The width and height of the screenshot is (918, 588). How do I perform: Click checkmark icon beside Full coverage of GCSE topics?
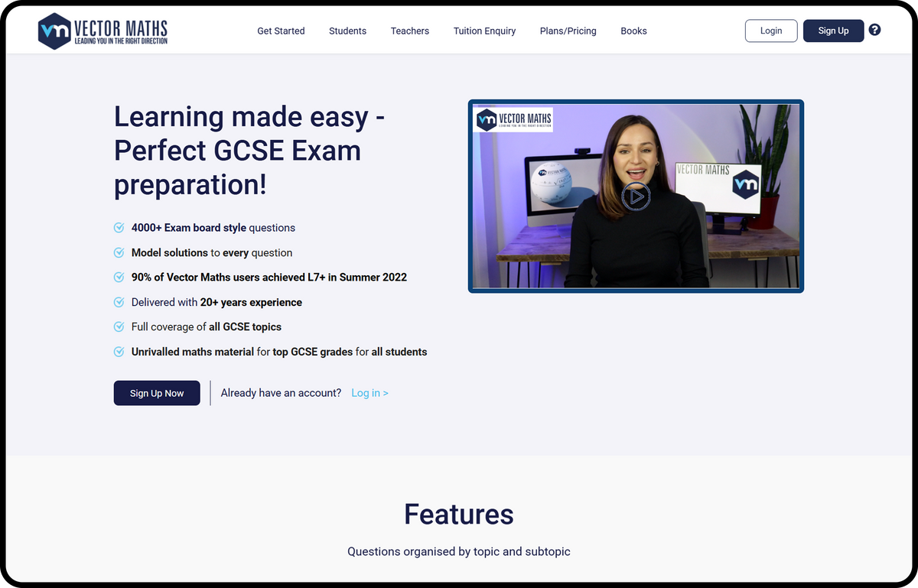pos(119,326)
